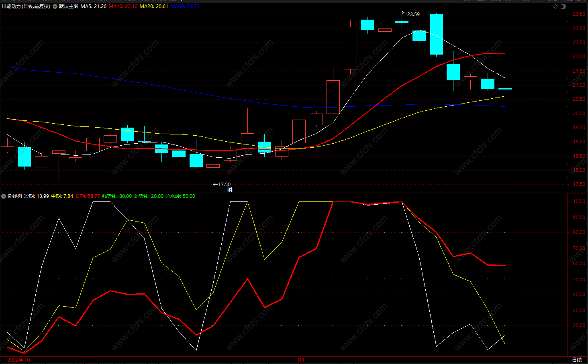Click the 强势线: 80.00 label
This screenshot has width=588, height=364.
tap(117, 196)
